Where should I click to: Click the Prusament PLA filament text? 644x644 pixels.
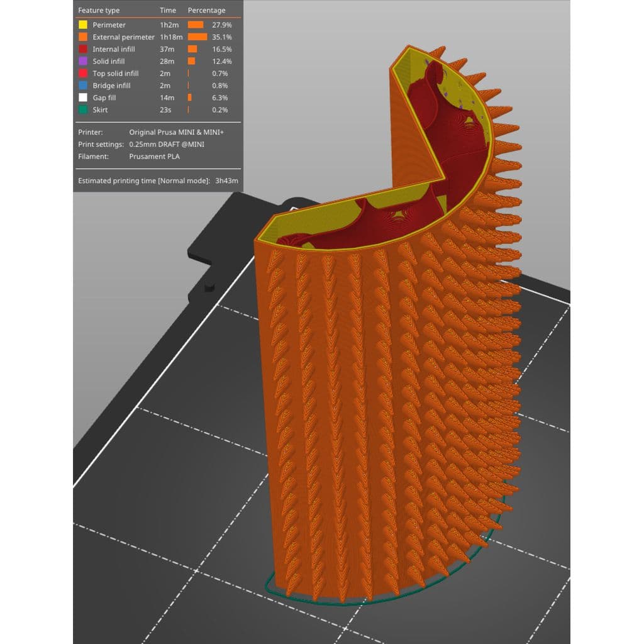[x=154, y=157]
